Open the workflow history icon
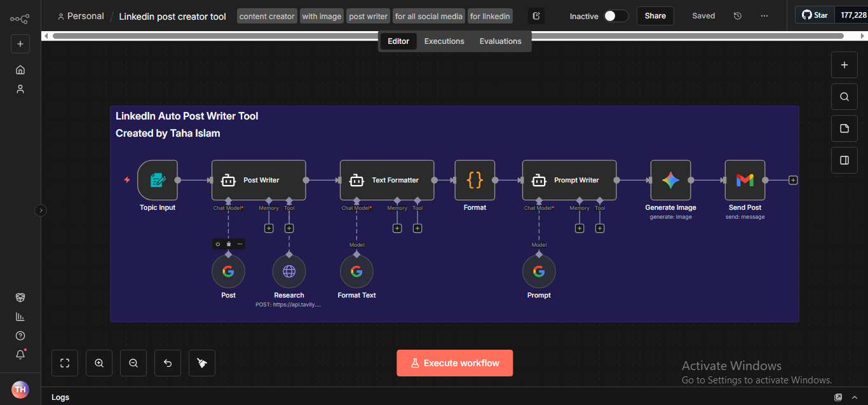The width and height of the screenshot is (868, 405). pyautogui.click(x=738, y=16)
